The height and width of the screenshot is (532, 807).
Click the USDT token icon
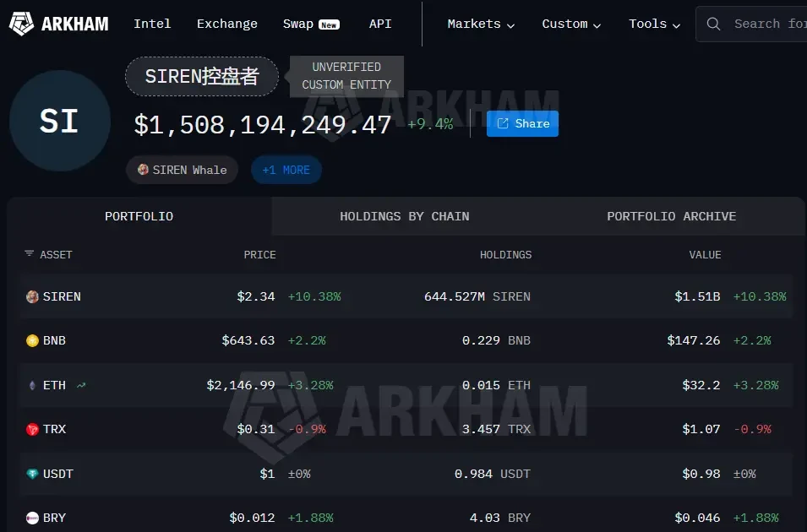click(32, 474)
